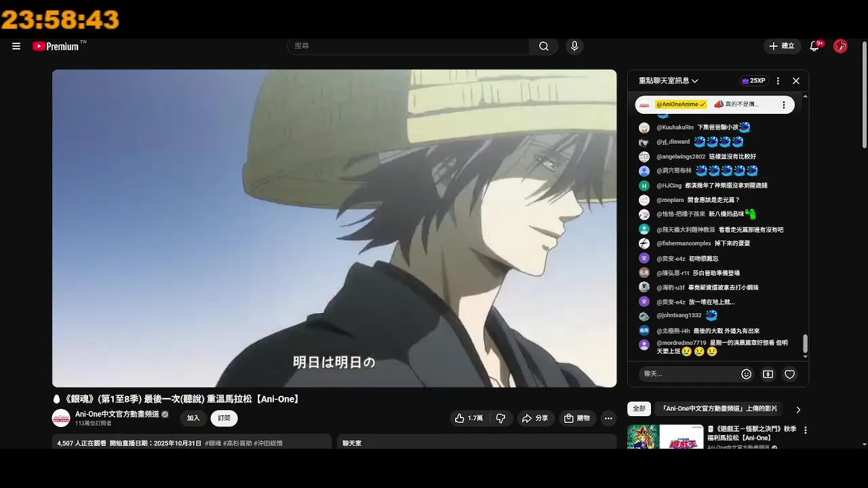Click the #沖田総悟 hashtag
The height and width of the screenshot is (488, 868).
(269, 443)
